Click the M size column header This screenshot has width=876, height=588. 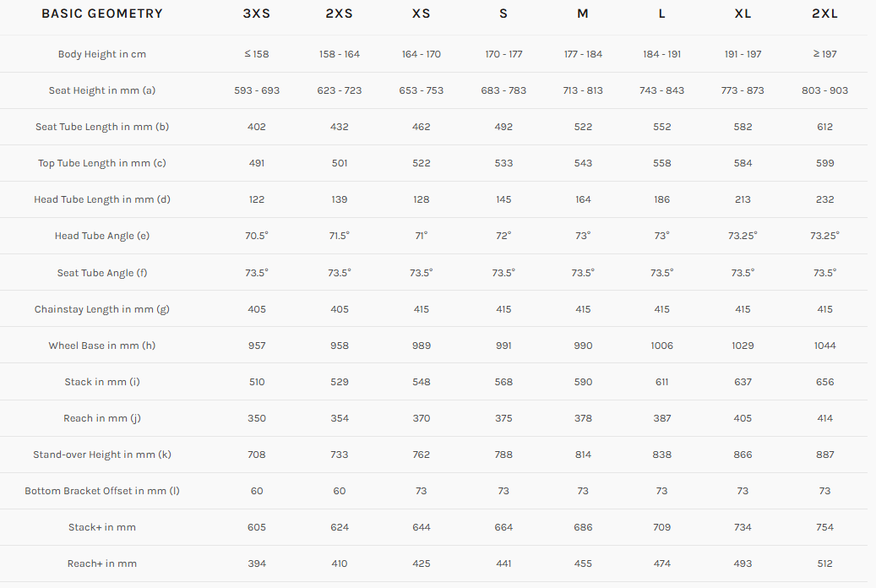pyautogui.click(x=583, y=14)
